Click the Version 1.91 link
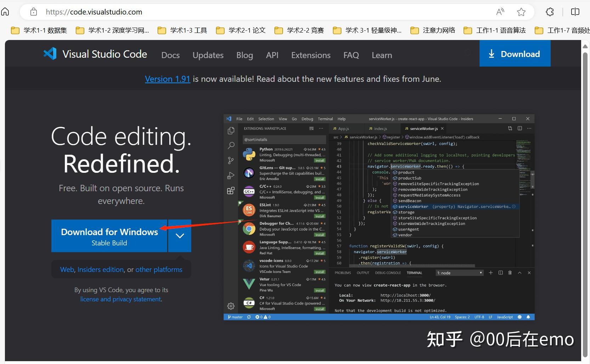This screenshot has width=590, height=364. point(168,79)
